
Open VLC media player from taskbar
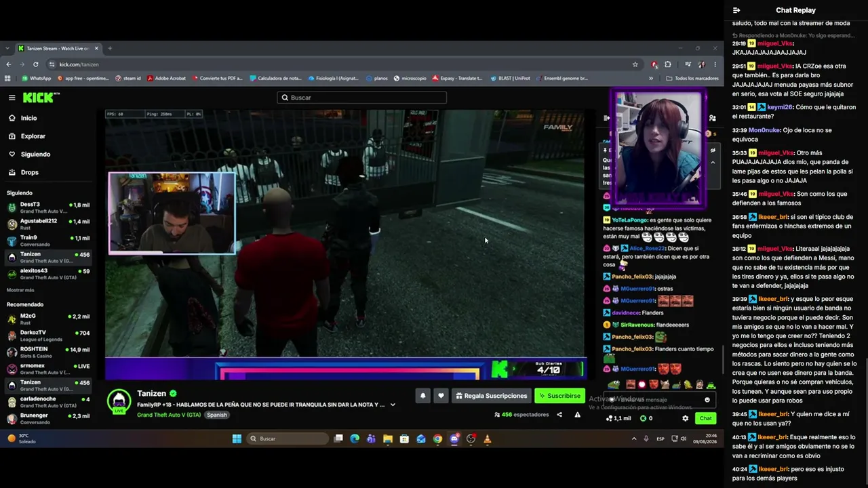(x=488, y=439)
